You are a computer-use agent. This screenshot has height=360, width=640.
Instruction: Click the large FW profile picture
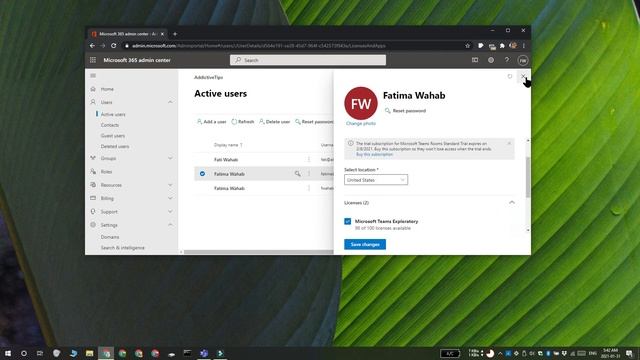coord(361,103)
